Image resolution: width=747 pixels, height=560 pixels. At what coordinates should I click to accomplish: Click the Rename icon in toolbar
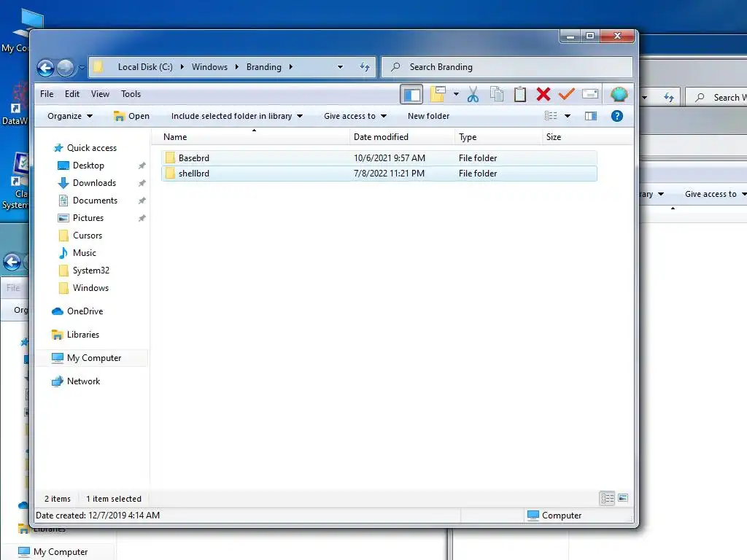point(589,94)
